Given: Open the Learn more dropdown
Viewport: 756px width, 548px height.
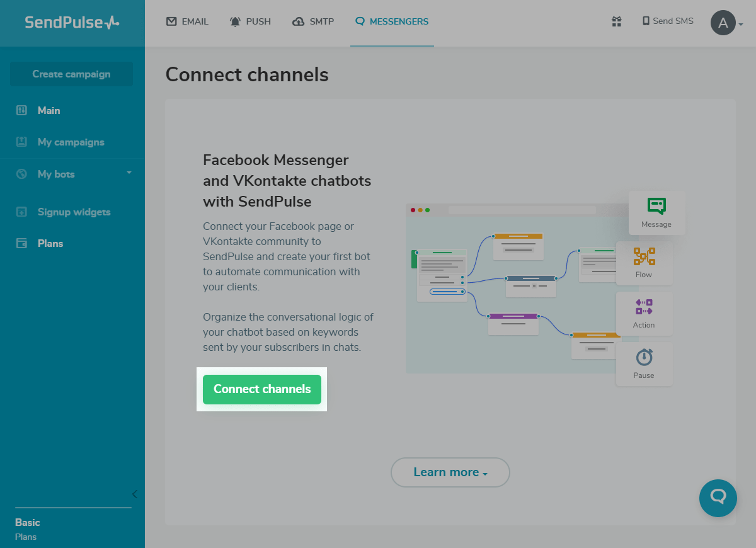Looking at the screenshot, I should click(450, 472).
